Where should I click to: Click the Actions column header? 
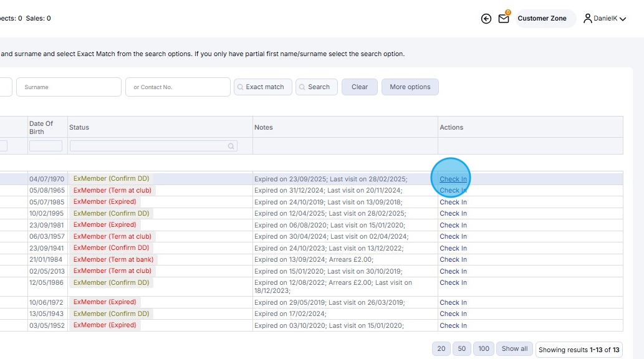[x=451, y=127]
